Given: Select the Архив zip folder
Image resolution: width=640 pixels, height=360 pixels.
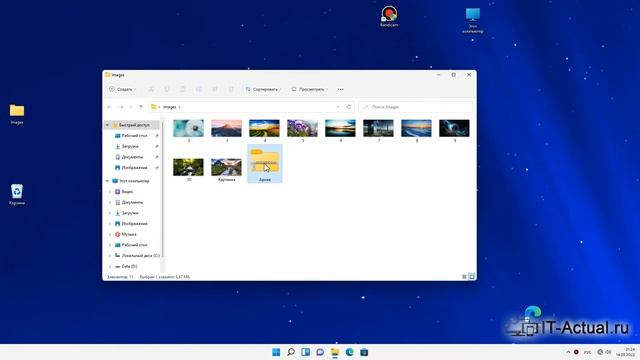Looking at the screenshot, I should coord(264,163).
